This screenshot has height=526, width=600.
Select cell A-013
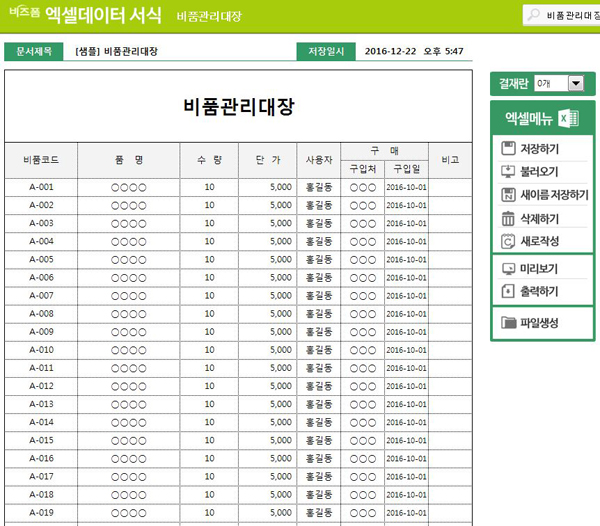41,404
